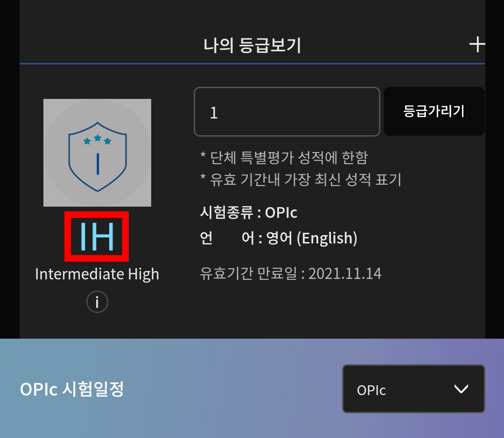Select the red-highlighted IH score indicator
504x438 pixels.
click(x=97, y=236)
